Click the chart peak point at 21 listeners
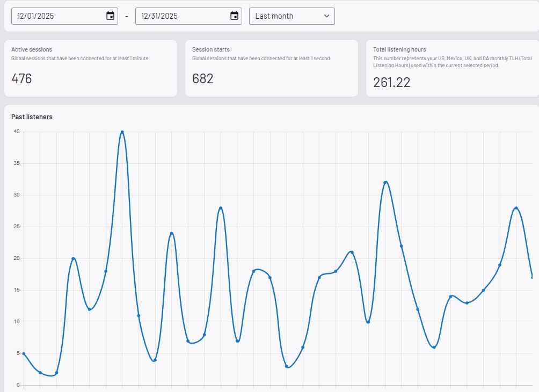 (x=352, y=252)
